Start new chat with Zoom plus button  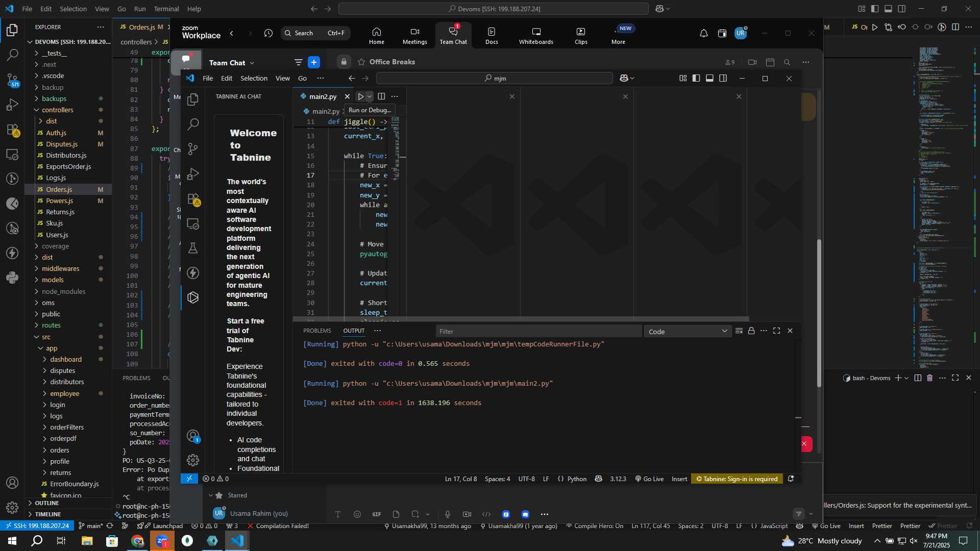[x=314, y=62]
